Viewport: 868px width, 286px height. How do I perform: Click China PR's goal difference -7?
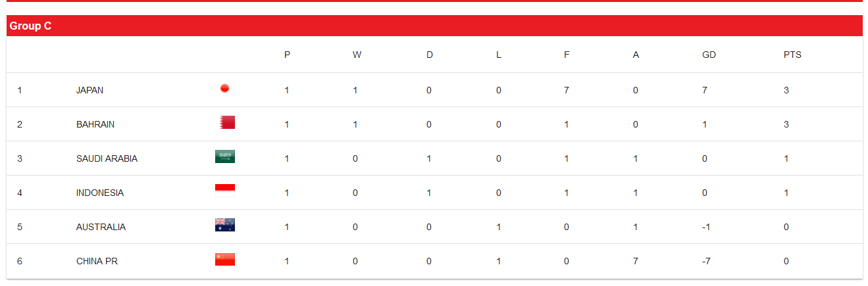(707, 261)
